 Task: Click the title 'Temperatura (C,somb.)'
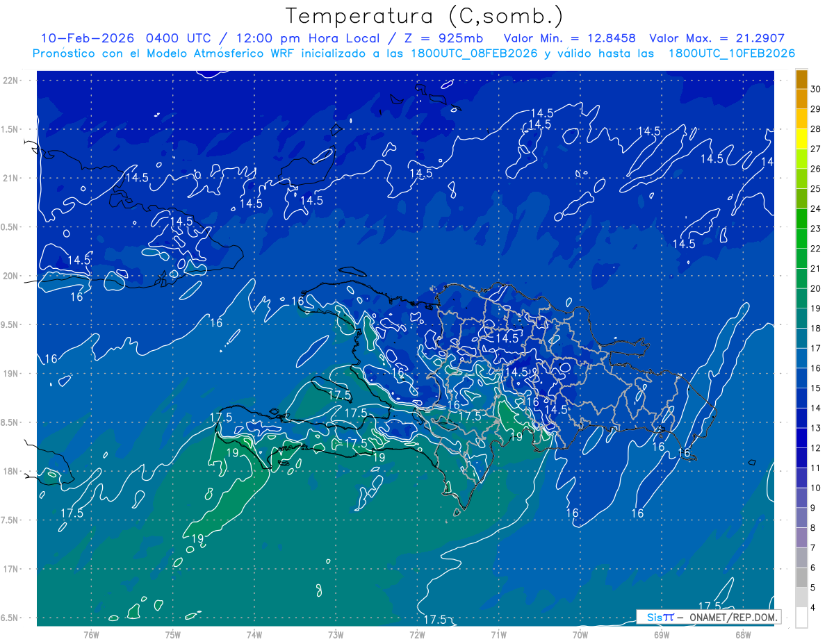pyautogui.click(x=424, y=15)
